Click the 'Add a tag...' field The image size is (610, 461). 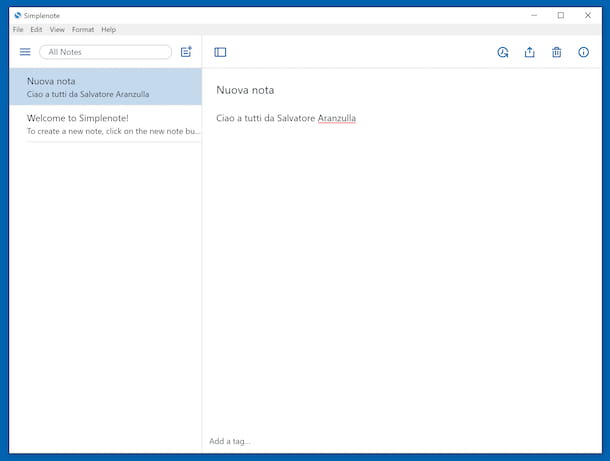pos(230,441)
